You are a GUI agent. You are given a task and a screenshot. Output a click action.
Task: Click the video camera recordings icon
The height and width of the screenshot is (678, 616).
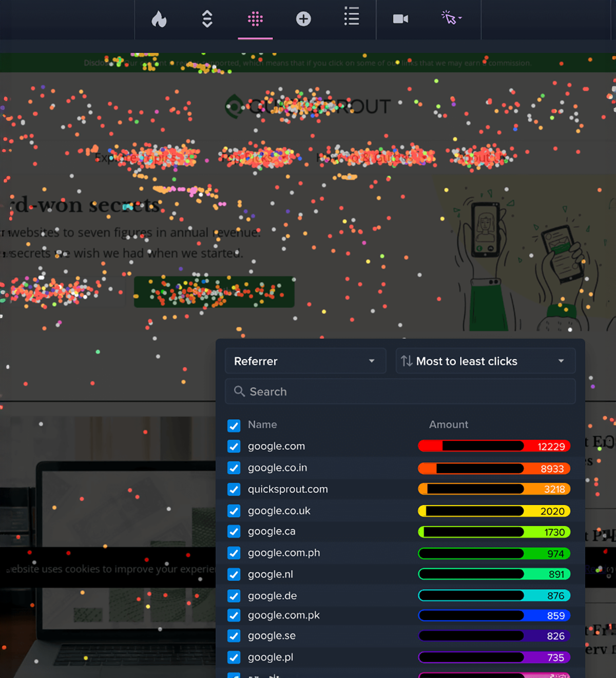tap(400, 20)
